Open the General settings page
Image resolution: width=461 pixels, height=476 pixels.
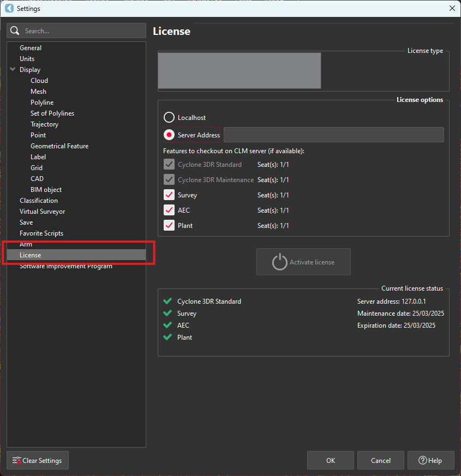click(31, 48)
